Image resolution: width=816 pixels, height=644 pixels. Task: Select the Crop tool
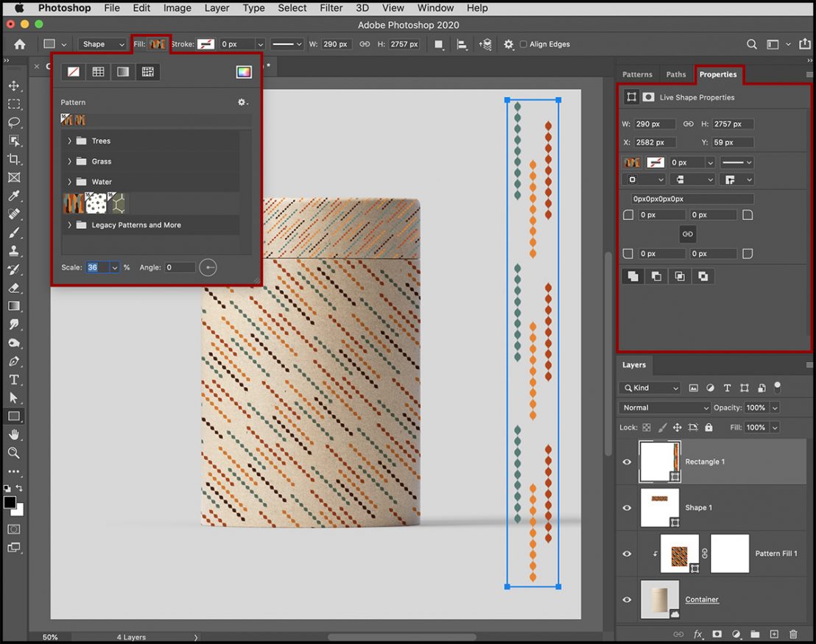[14, 159]
